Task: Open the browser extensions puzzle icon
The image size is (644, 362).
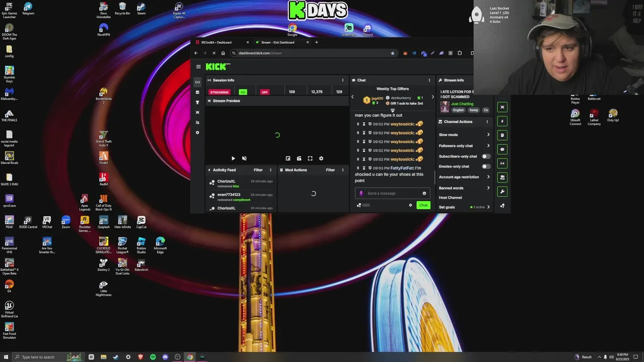Action: (459, 53)
